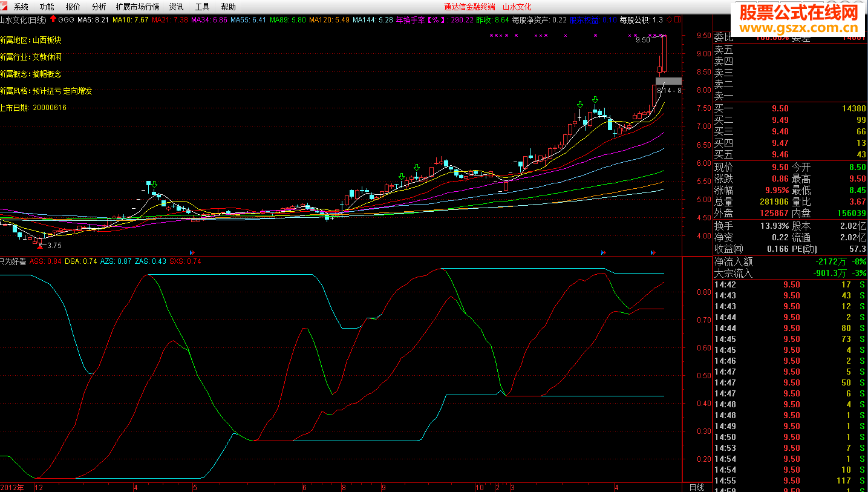The width and height of the screenshot is (868, 492).
Task: Click the 买二 bid row at 9.49
Action: (x=790, y=120)
